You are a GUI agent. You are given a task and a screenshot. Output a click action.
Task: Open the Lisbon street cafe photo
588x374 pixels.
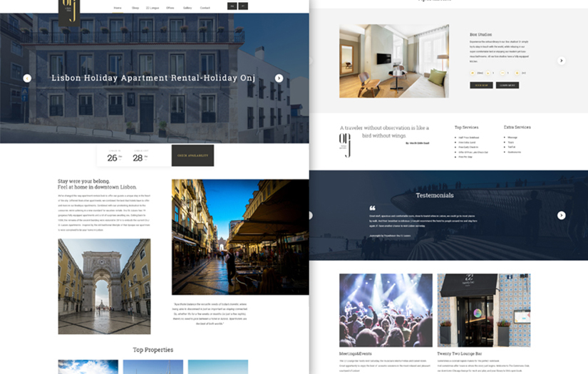pos(240,237)
